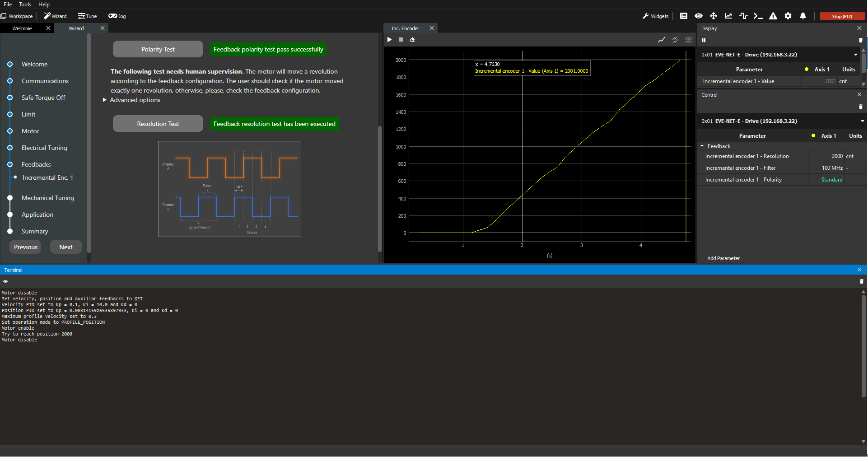Toggle terminal visibility eye icon
Image resolution: width=868 pixels, height=457 pixels.
pyautogui.click(x=5, y=281)
